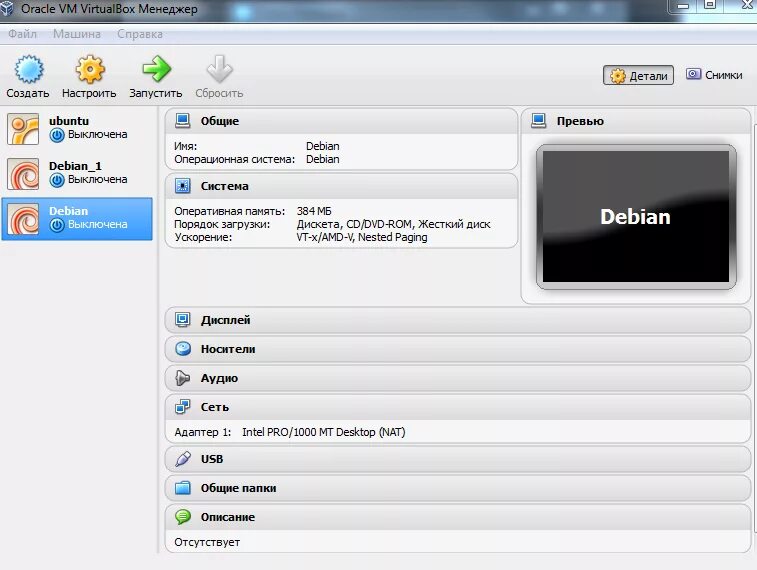
Task: Click the Имя value Debian
Action: 322,146
